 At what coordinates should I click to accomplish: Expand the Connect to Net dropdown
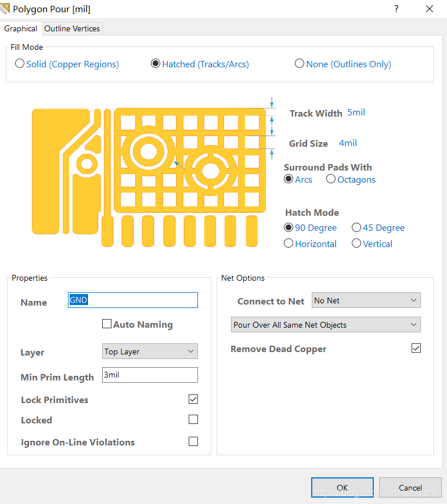pos(366,300)
